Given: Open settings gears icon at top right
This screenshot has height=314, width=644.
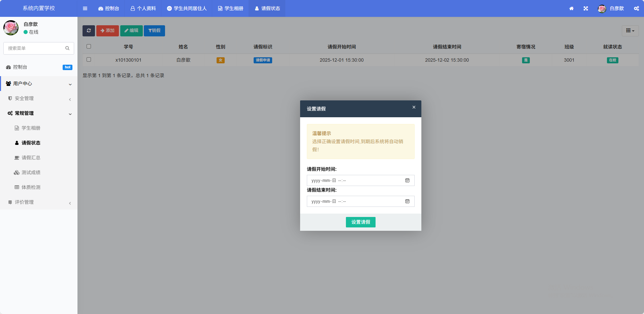Looking at the screenshot, I should (x=636, y=8).
